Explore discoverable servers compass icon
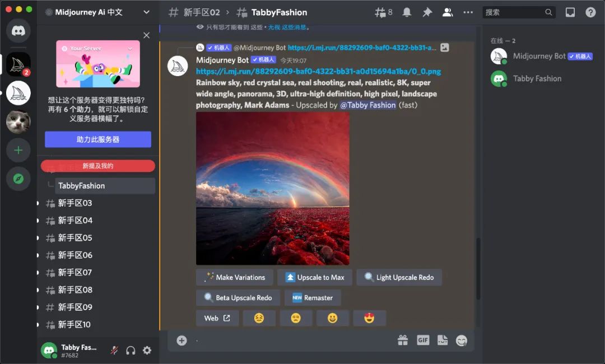Screen dimensions: 605x364 click(x=18, y=179)
